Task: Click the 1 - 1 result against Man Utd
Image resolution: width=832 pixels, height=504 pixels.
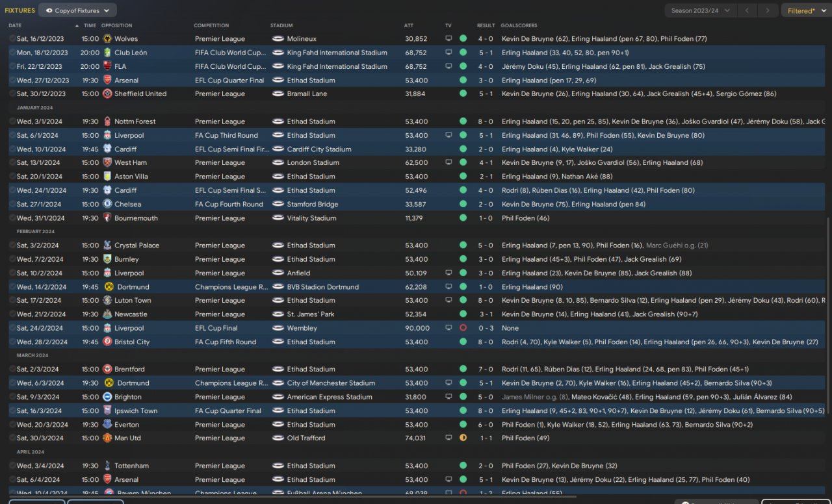Action: 486,438
